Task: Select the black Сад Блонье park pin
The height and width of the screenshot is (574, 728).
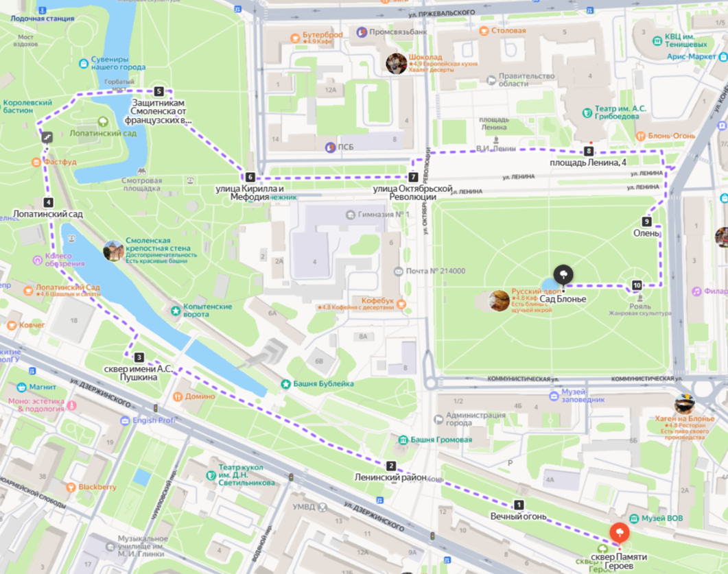Action: coord(563,275)
